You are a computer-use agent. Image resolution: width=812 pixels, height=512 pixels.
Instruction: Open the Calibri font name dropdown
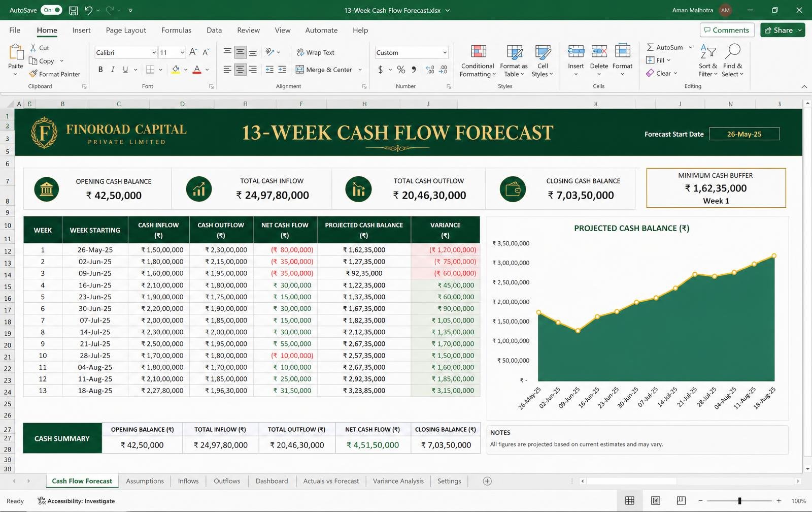[x=154, y=52]
